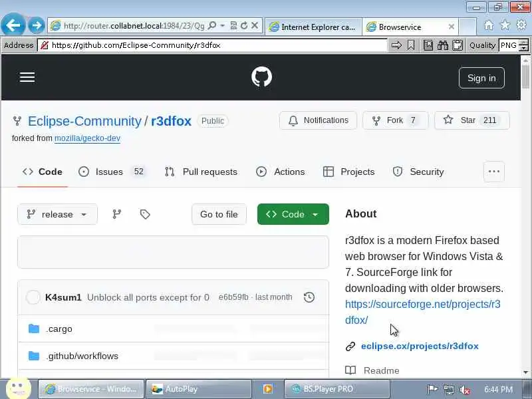532x399 pixels.
Task: Click the Notifications bell button
Action: (319, 120)
